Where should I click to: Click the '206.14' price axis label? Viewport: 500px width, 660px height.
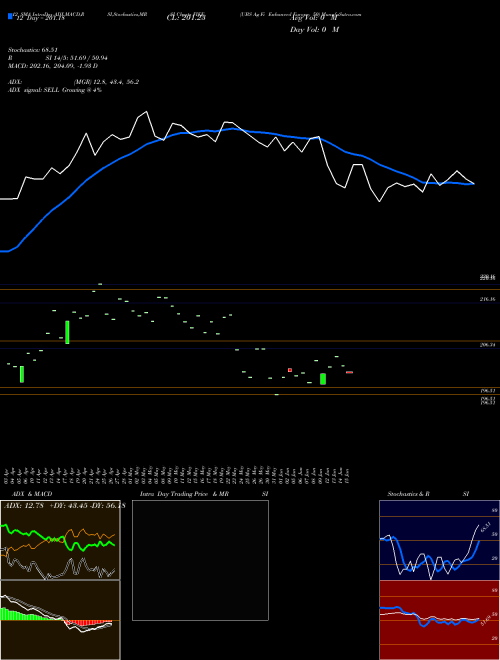click(x=487, y=345)
